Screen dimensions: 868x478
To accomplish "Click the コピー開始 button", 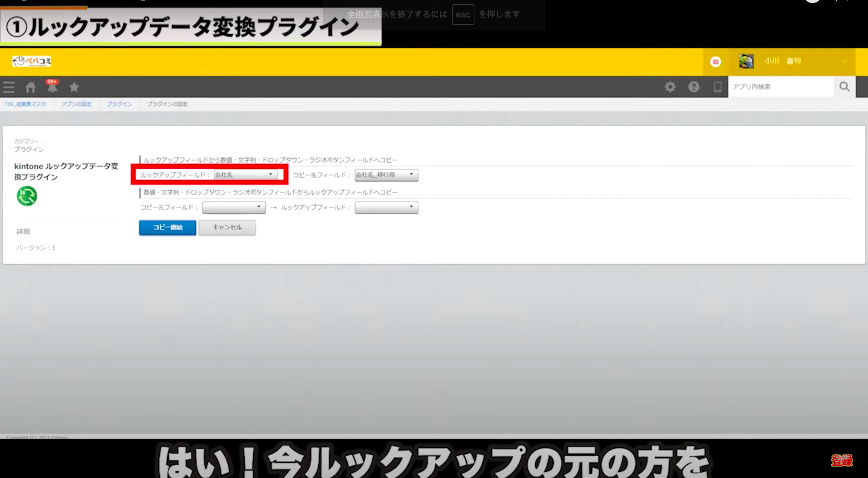I will click(x=168, y=227).
